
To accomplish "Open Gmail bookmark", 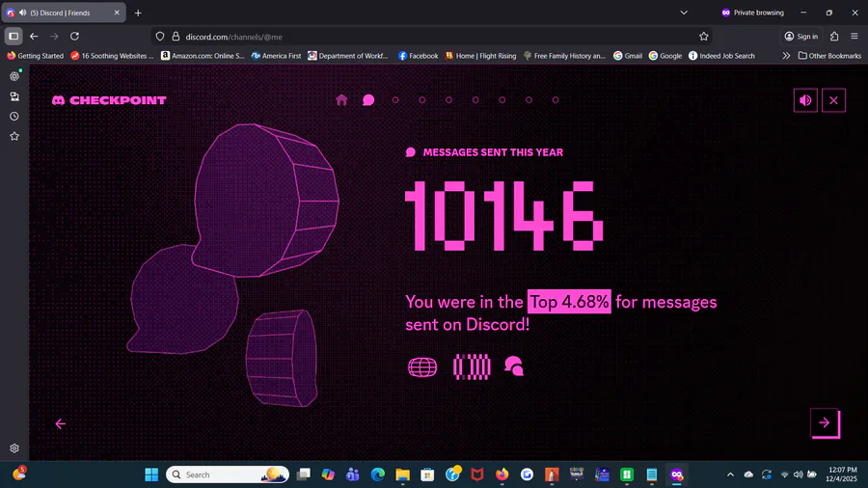I will (628, 56).
